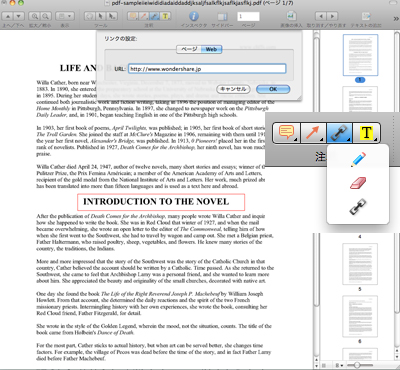Select the enlarged yellow T text tool
Viewport: 400px width, 370px height.
coord(366,133)
